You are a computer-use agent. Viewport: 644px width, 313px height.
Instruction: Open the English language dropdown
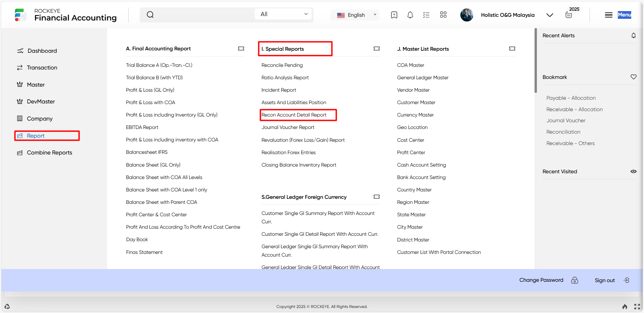[x=355, y=15]
